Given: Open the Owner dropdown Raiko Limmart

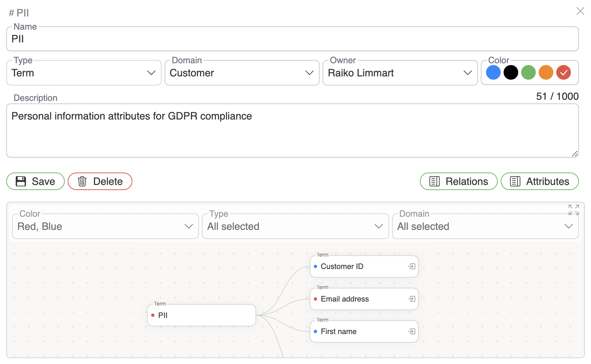Looking at the screenshot, I should (400, 73).
